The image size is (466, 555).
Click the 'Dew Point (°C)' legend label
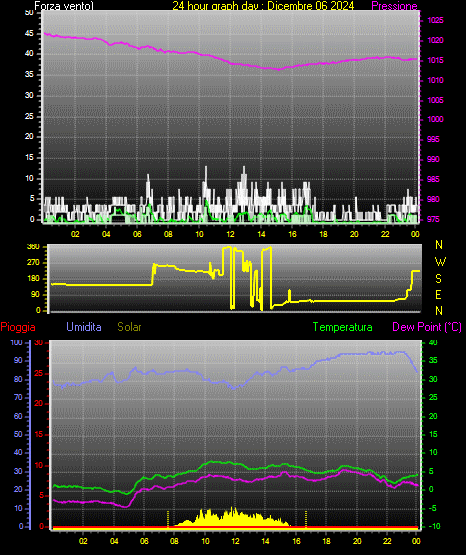[x=427, y=327]
